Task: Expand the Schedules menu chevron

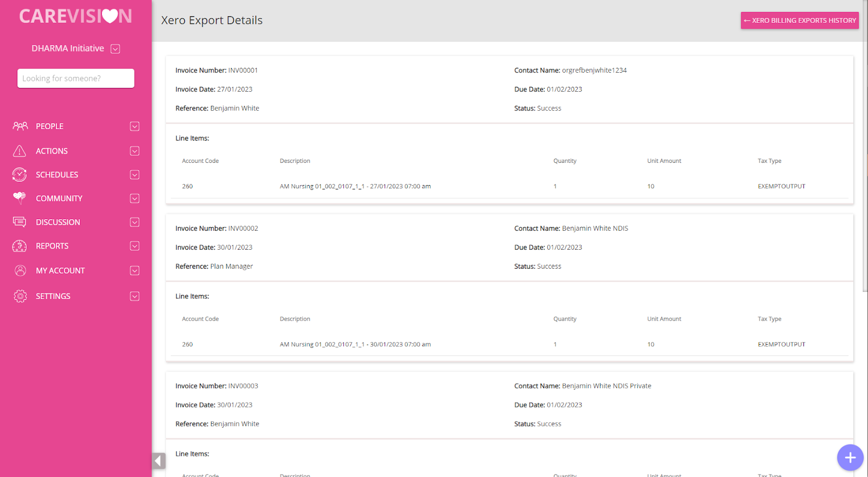Action: tap(135, 175)
